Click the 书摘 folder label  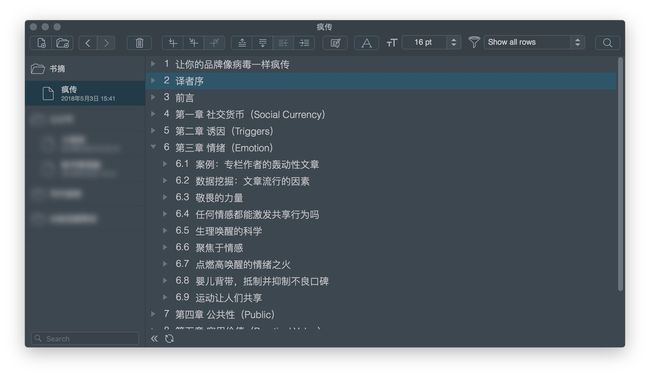coord(57,69)
